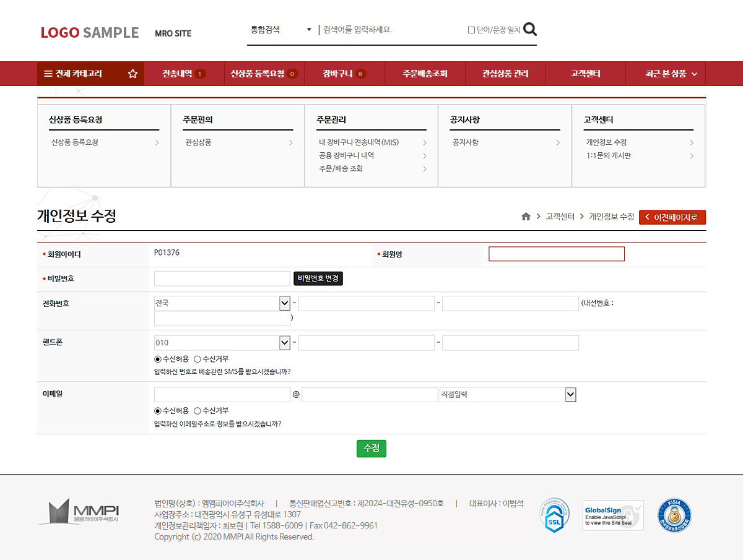
Task: Click the GlobalSign site seal
Action: (612, 515)
